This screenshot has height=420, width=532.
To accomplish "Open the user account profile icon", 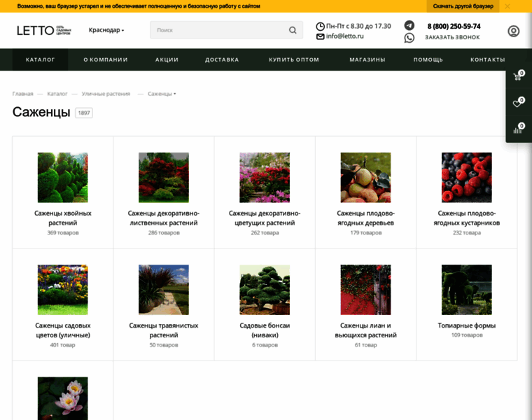I will coord(513,31).
